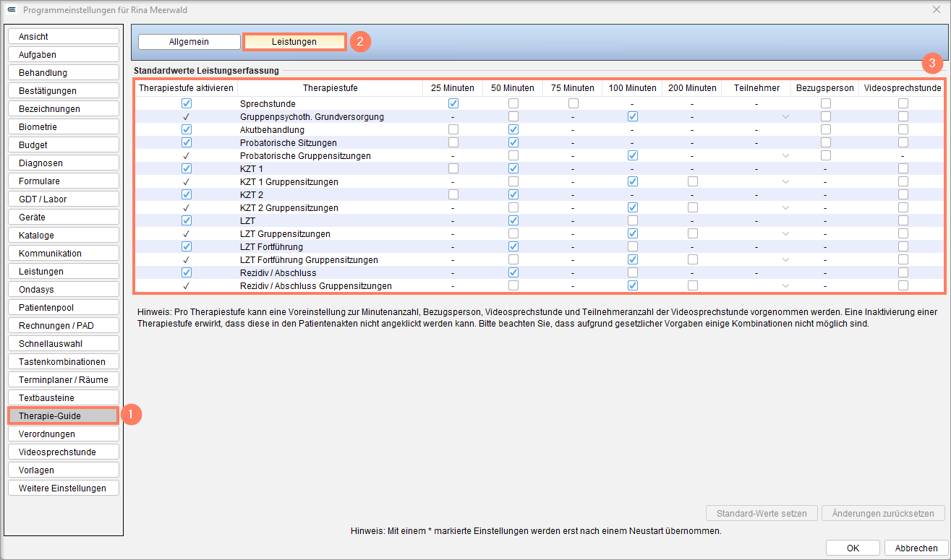Click the Videosprechstunde column header

click(903, 88)
